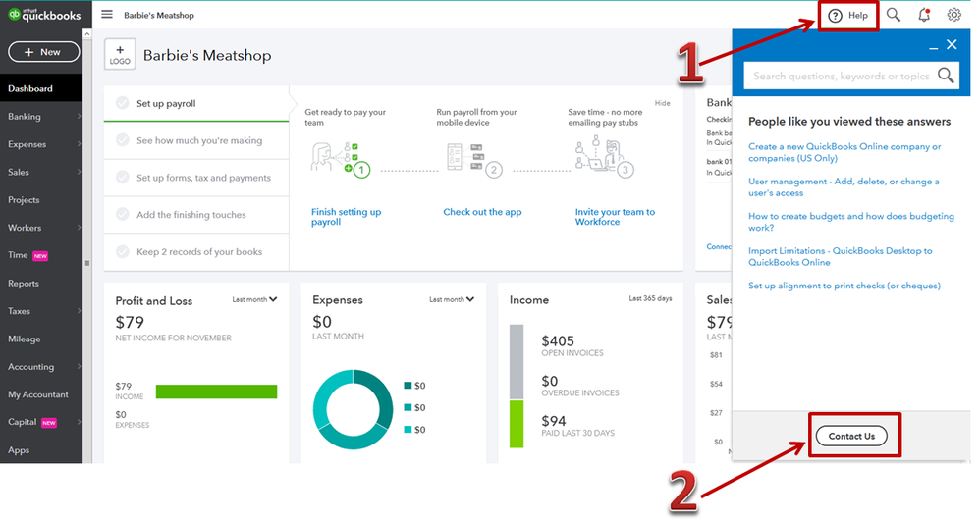Check the Set up payroll step
This screenshot has height=522, width=980.
[x=123, y=103]
